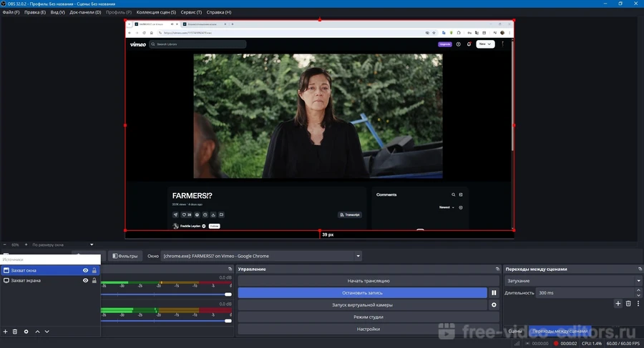This screenshot has height=348, width=644.
Task: Open source properties gear in Sources panel
Action: click(x=26, y=332)
